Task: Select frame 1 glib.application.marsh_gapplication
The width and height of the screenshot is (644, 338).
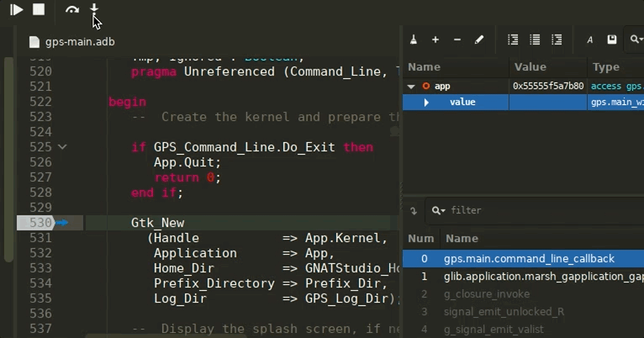Action: pos(523,277)
